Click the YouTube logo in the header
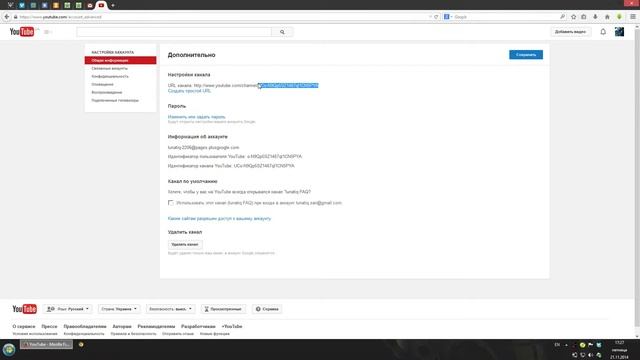Viewport: 640px width, 360px height. [x=22, y=31]
